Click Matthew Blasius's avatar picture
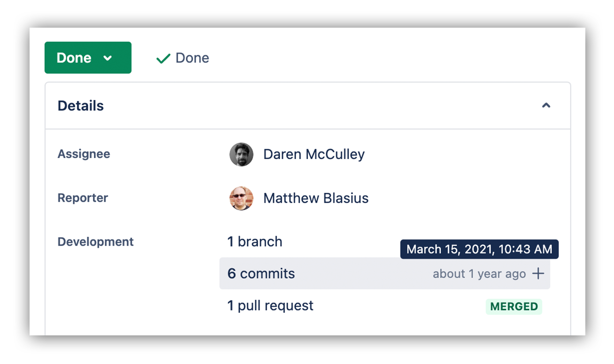614x364 pixels. [x=241, y=198]
